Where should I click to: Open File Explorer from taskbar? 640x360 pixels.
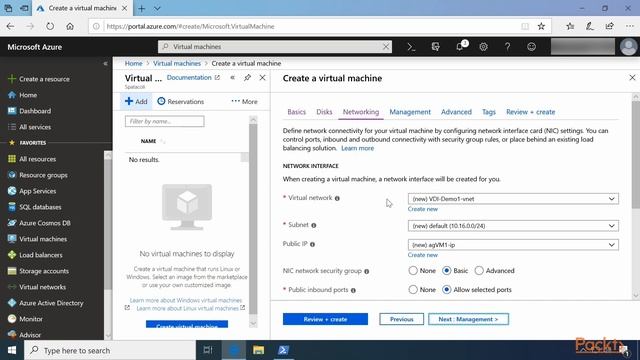pos(258,350)
